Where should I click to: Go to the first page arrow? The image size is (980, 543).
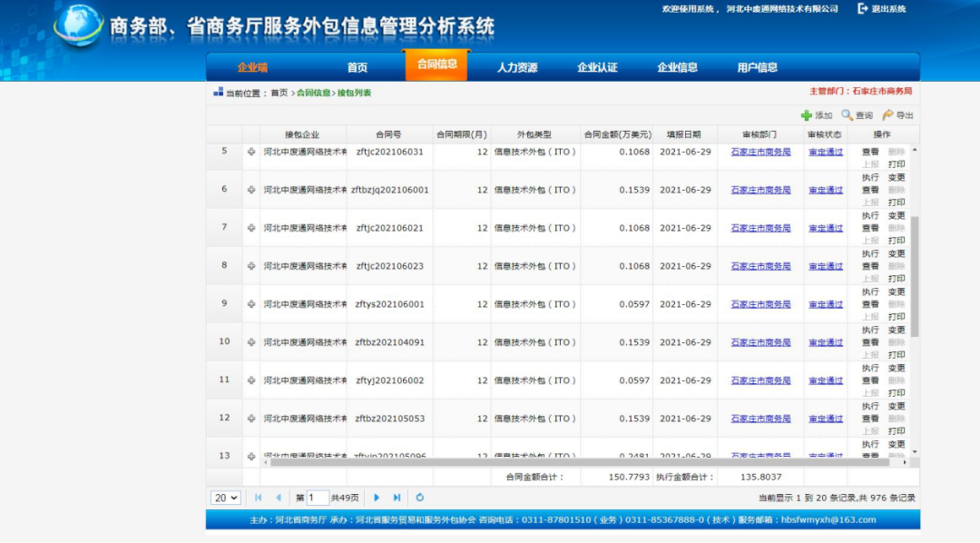(259, 498)
